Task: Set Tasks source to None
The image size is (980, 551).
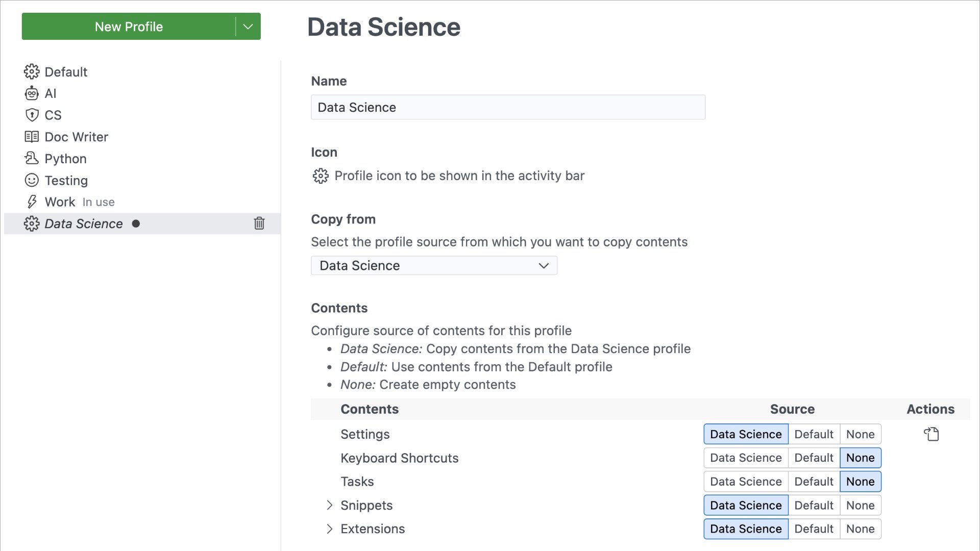Action: pyautogui.click(x=861, y=482)
